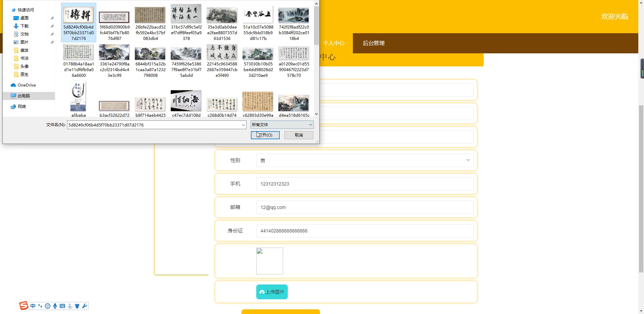This screenshot has width=644, height=314.
Task: Expand the 性别 gender dropdown
Action: (x=365, y=160)
